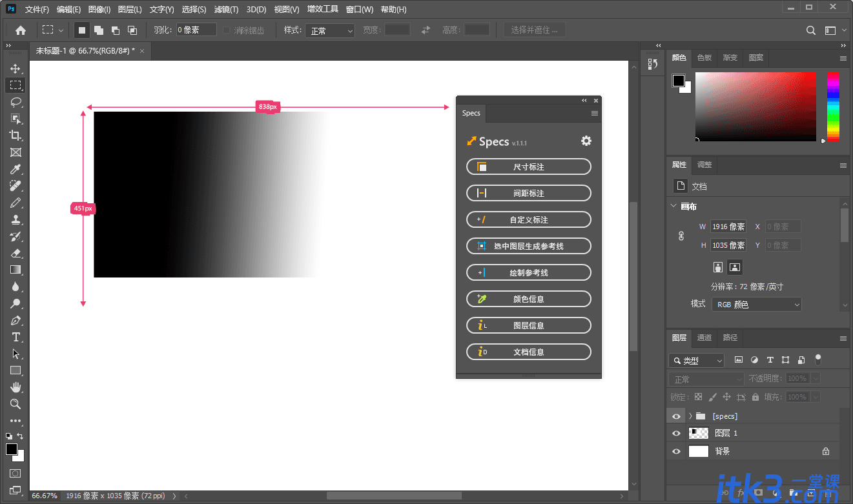Choose New Selection mode
The width and height of the screenshot is (853, 504).
82,30
